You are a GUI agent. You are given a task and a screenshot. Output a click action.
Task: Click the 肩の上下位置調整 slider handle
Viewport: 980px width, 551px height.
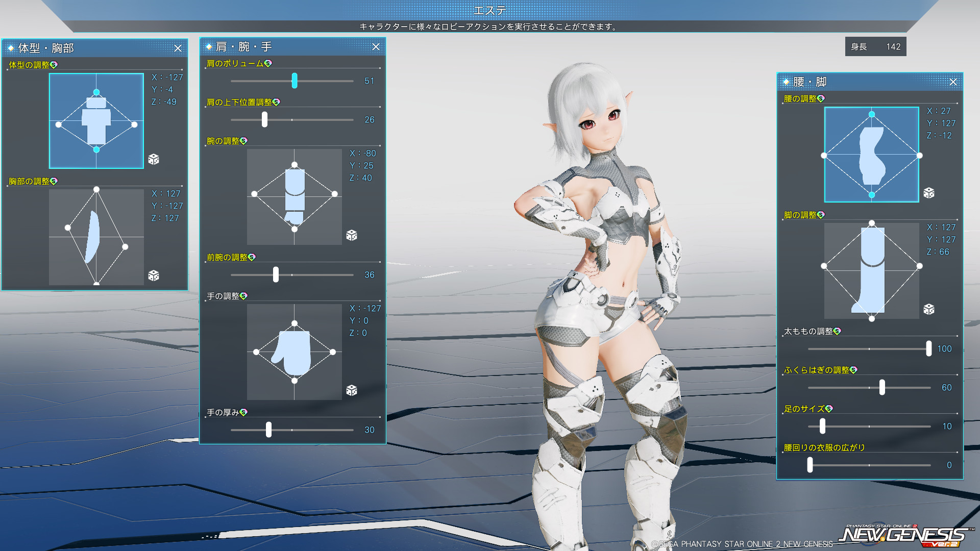pyautogui.click(x=264, y=119)
